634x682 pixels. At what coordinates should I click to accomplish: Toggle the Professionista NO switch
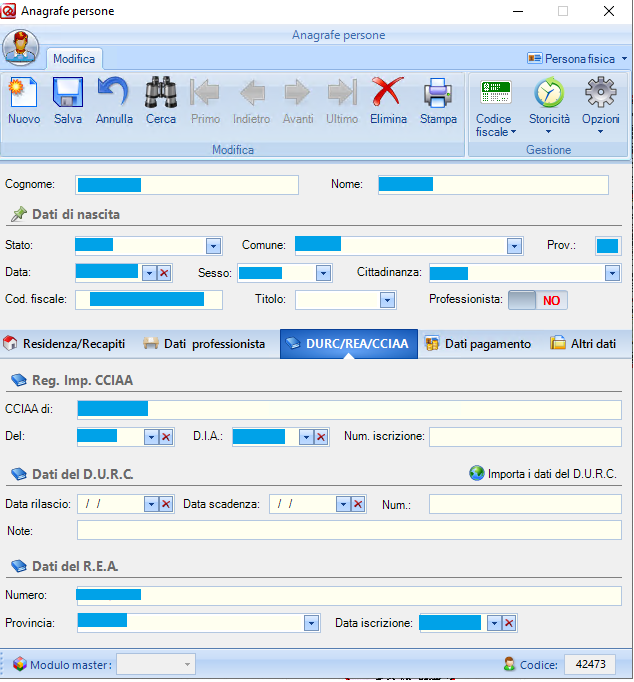tap(538, 300)
